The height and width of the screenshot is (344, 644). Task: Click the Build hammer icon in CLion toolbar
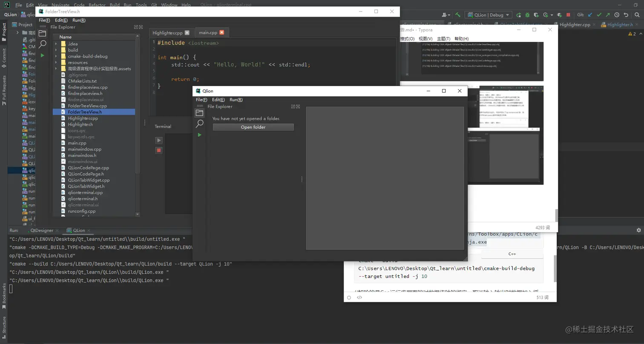point(458,15)
